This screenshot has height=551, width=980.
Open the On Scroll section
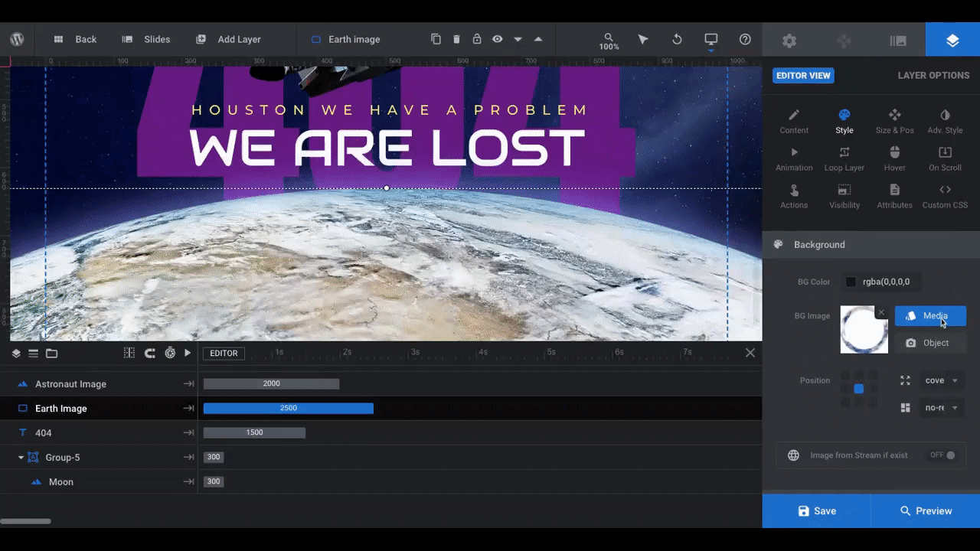click(x=945, y=159)
